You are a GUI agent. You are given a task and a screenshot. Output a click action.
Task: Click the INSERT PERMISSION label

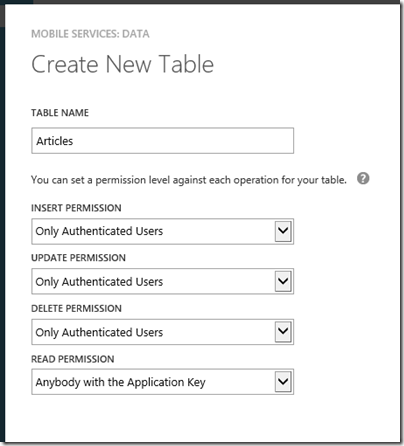[76, 208]
